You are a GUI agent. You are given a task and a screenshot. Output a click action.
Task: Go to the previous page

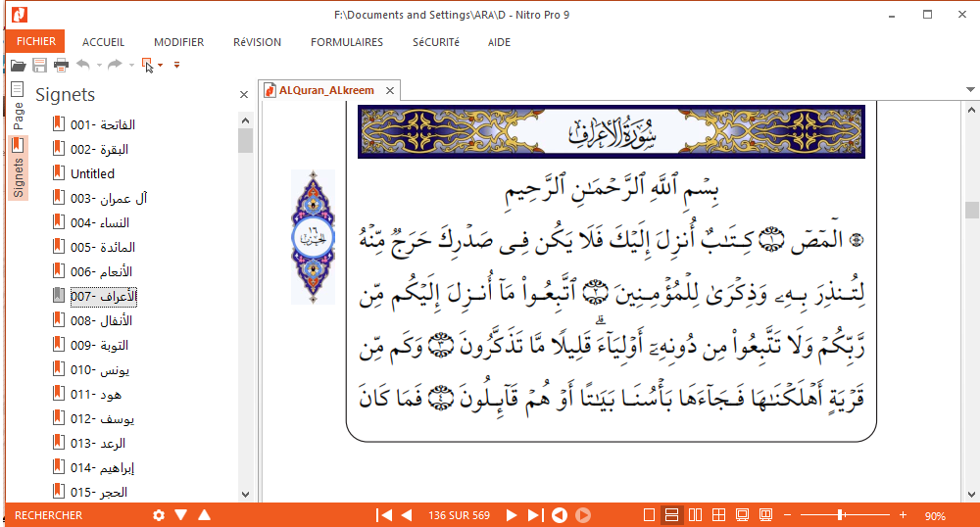[x=407, y=515]
